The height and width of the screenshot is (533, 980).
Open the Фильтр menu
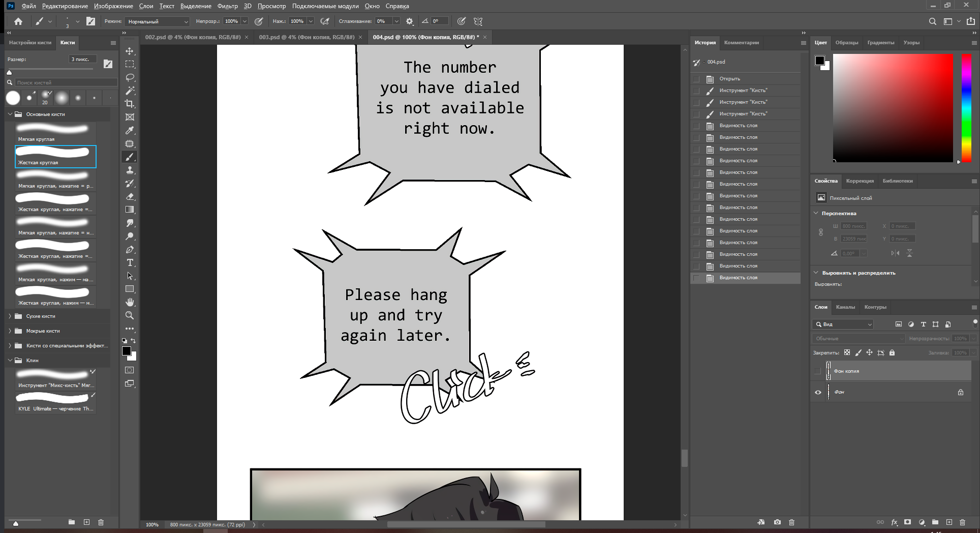tap(227, 6)
